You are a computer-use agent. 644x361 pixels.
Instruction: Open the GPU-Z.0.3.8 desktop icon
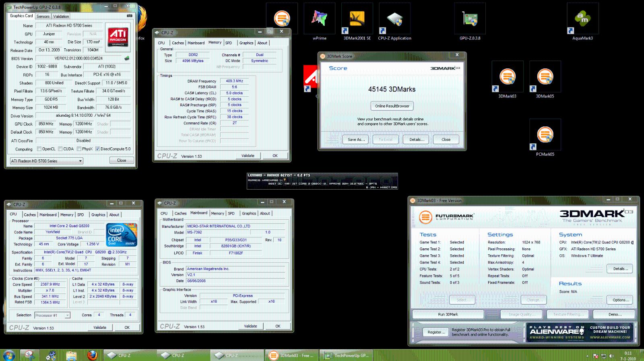pos(470,22)
